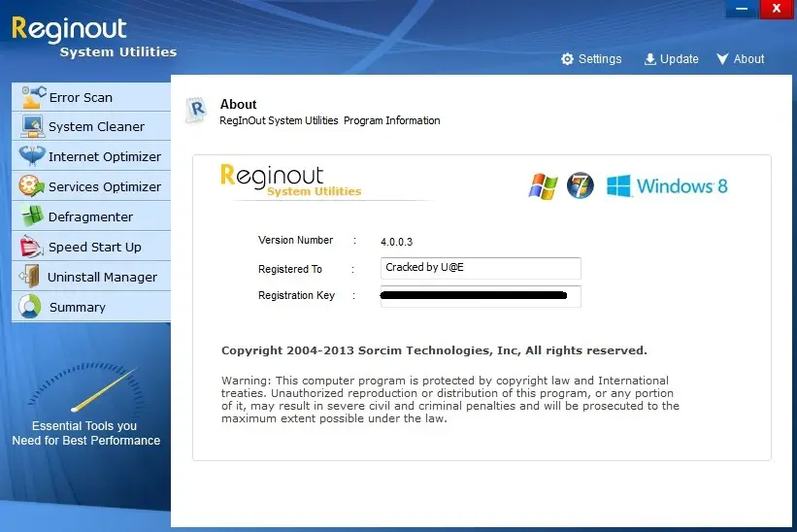Close the Reginout window
This screenshot has width=797, height=532.
click(x=777, y=9)
